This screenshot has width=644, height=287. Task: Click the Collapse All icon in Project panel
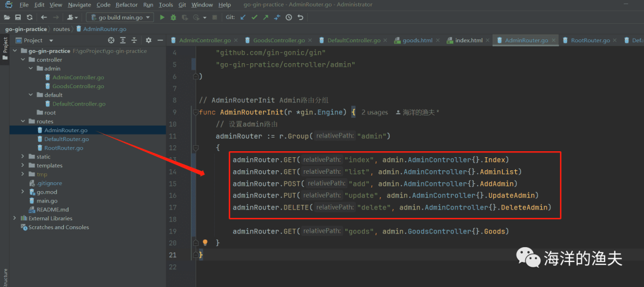[134, 40]
